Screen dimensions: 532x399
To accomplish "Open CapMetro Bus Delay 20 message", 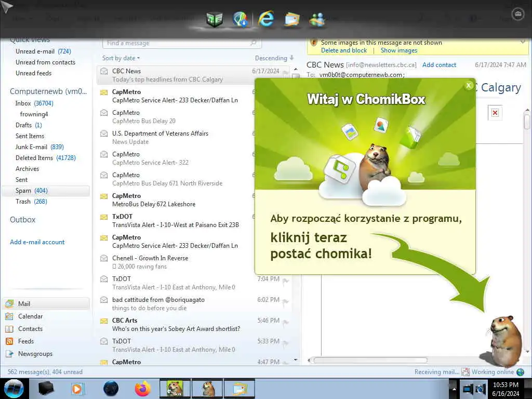I will tap(177, 117).
